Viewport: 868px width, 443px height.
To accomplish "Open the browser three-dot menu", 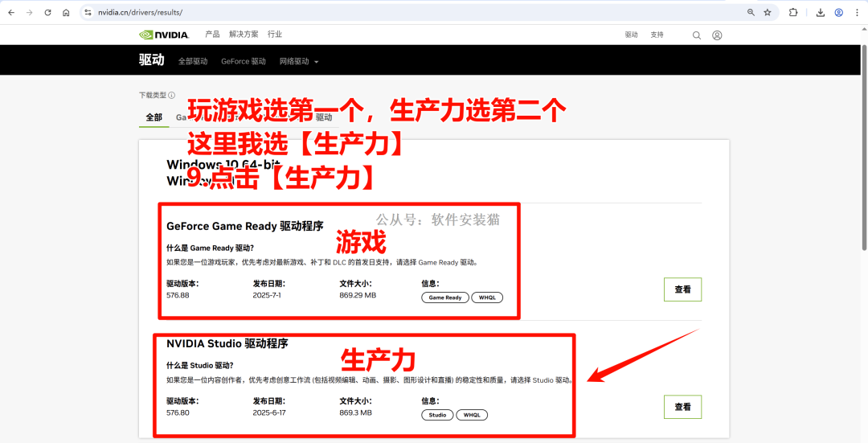I will pyautogui.click(x=857, y=12).
